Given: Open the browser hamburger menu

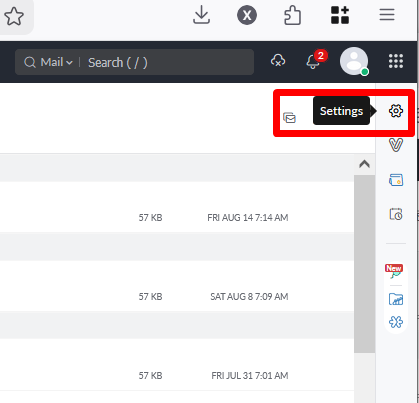Looking at the screenshot, I should point(387,15).
